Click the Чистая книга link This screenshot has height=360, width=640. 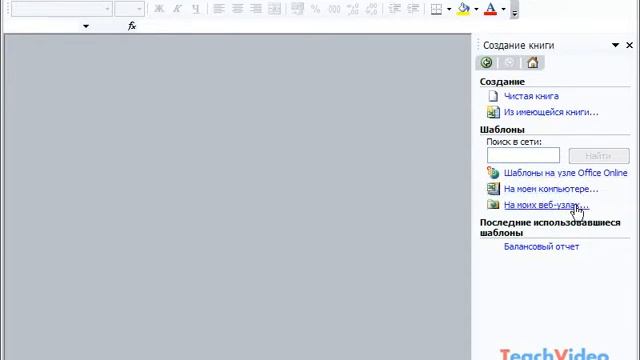coord(531,96)
